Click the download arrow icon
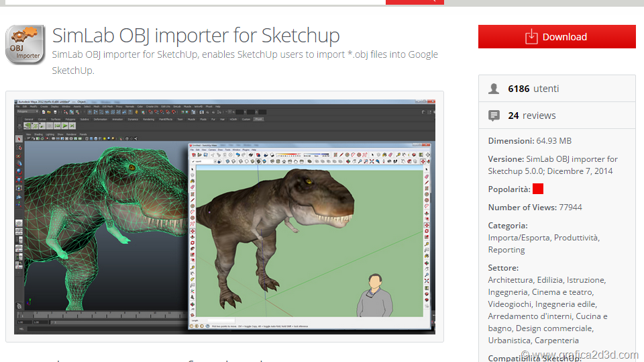The height and width of the screenshot is (362, 644). 531,37
